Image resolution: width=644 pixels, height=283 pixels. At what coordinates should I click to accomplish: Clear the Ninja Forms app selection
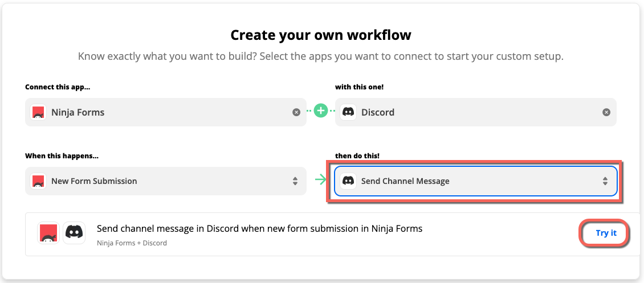click(296, 112)
